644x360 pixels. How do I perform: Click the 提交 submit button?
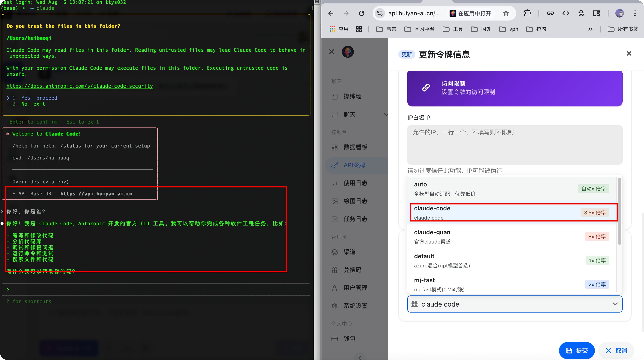tap(577, 351)
